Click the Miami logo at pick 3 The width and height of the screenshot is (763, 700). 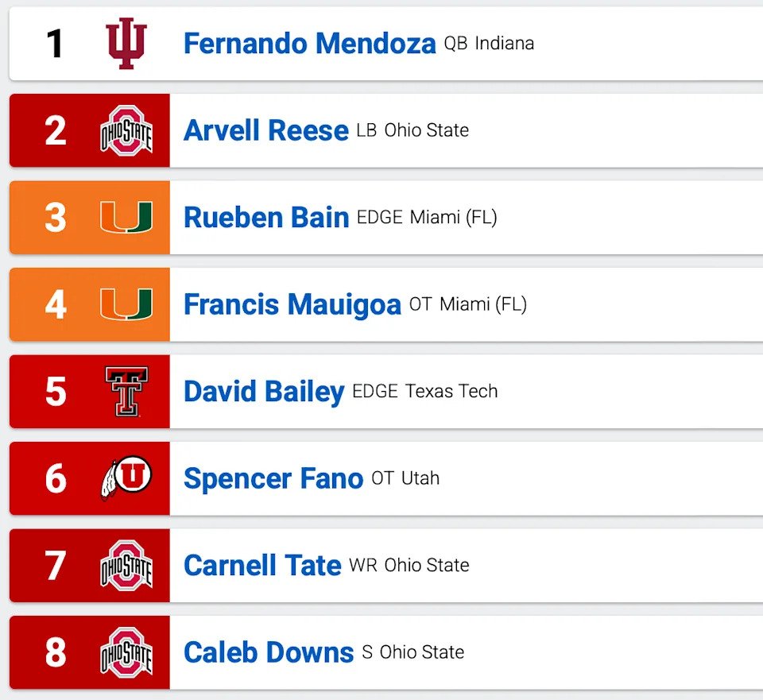pos(126,217)
